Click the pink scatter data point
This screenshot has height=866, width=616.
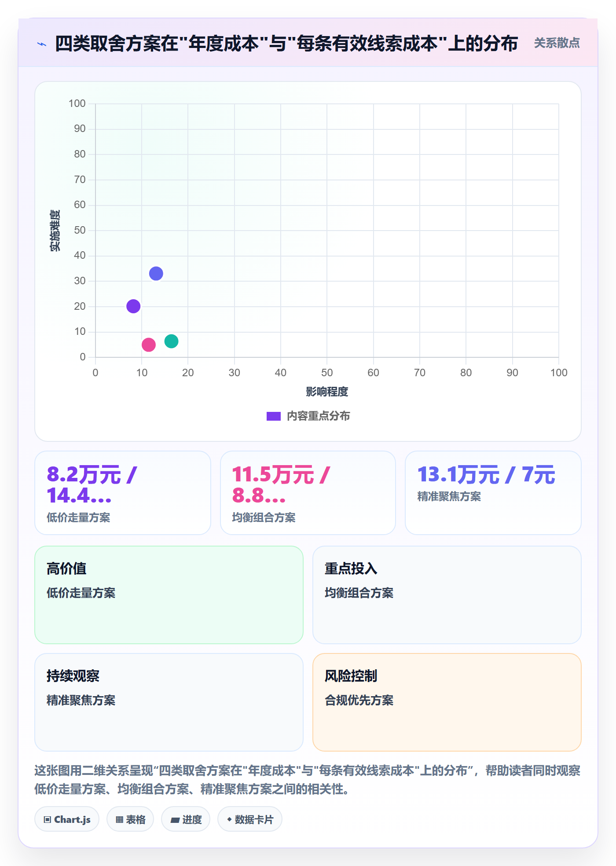pyautogui.click(x=149, y=345)
